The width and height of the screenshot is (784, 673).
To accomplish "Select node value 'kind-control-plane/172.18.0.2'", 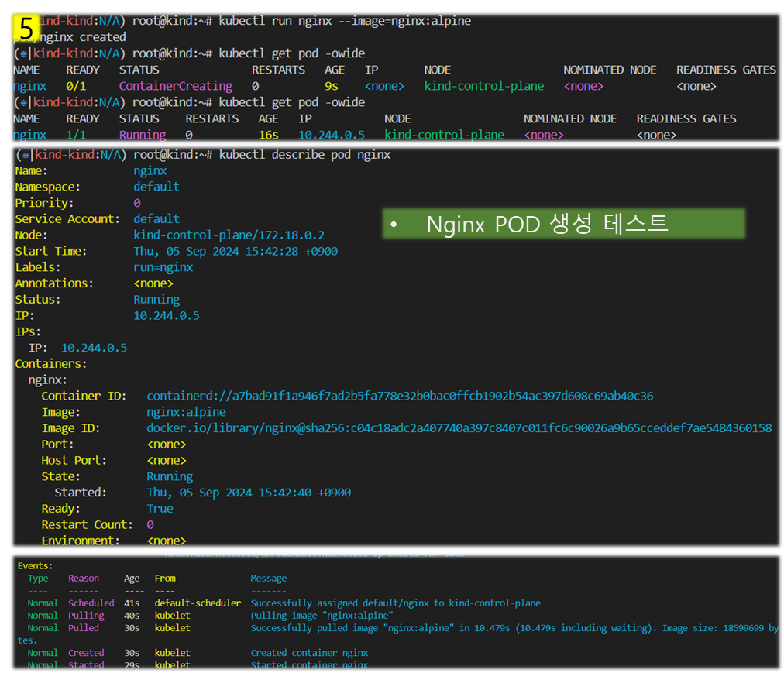I will click(x=229, y=235).
